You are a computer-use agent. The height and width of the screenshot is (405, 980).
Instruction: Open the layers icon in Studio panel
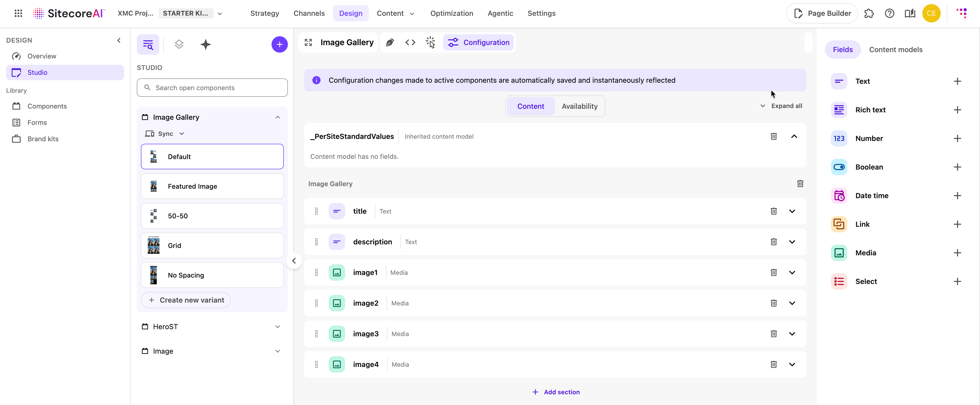click(x=179, y=44)
